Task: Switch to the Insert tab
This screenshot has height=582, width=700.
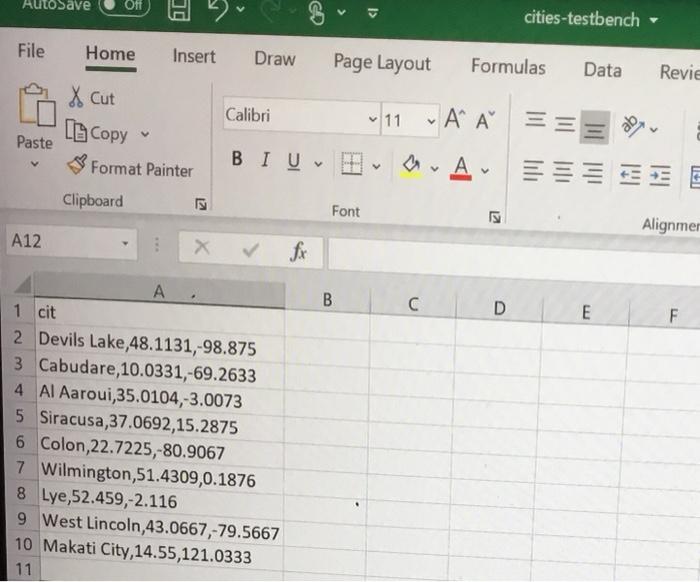Action: click(x=194, y=57)
